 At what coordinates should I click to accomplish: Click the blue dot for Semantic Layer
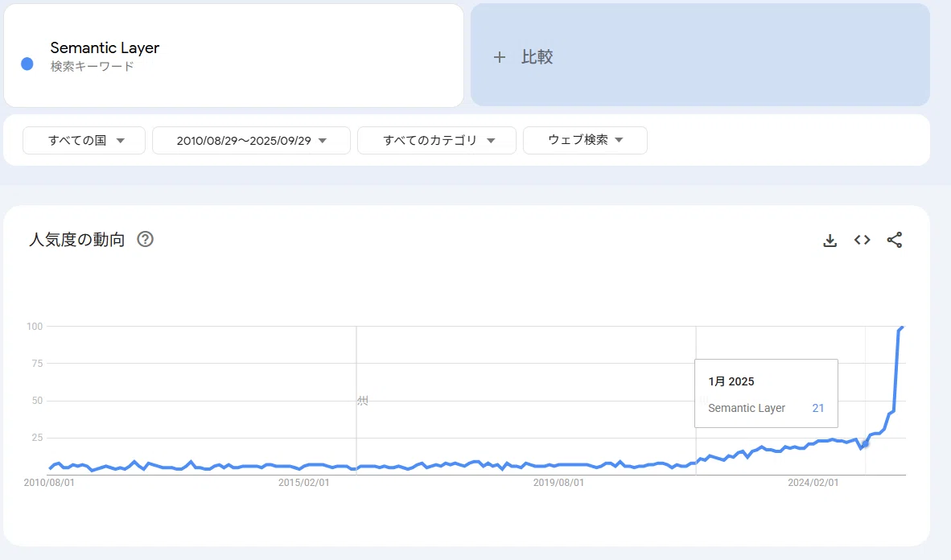tap(27, 64)
